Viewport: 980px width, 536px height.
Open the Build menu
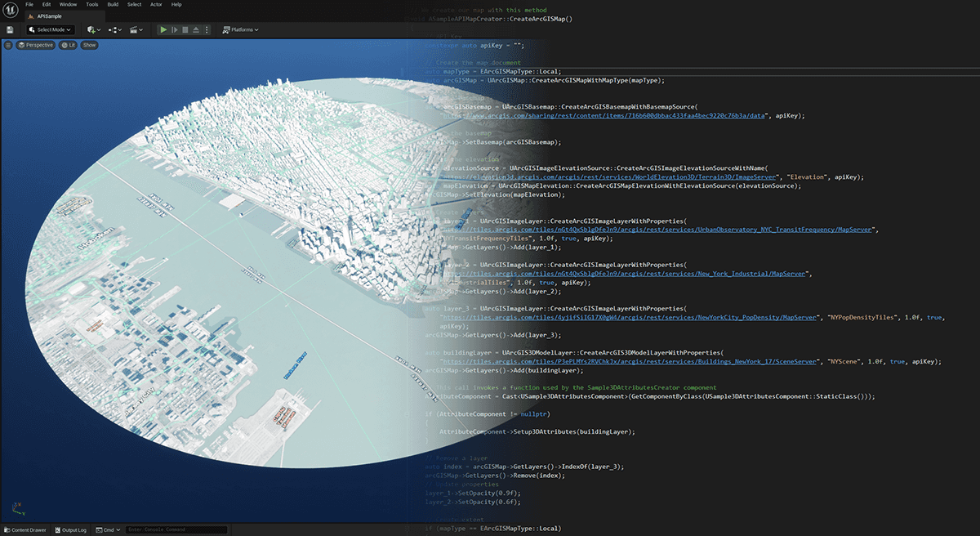pyautogui.click(x=112, y=4)
